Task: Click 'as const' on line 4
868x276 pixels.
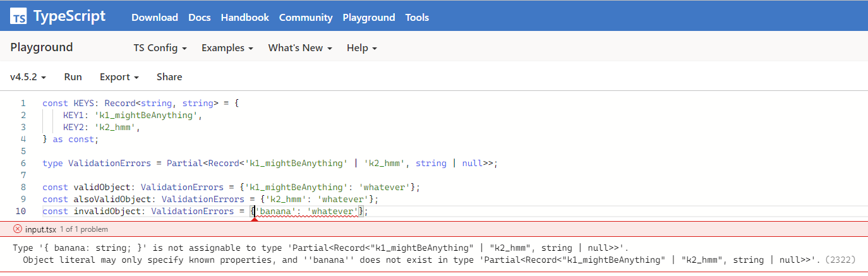Action: (x=73, y=139)
